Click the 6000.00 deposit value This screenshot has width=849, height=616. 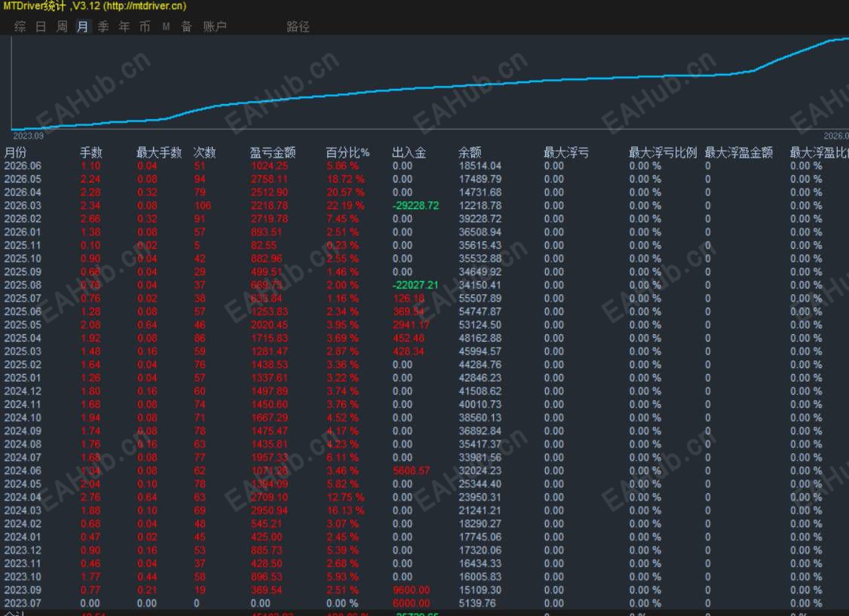(x=412, y=603)
